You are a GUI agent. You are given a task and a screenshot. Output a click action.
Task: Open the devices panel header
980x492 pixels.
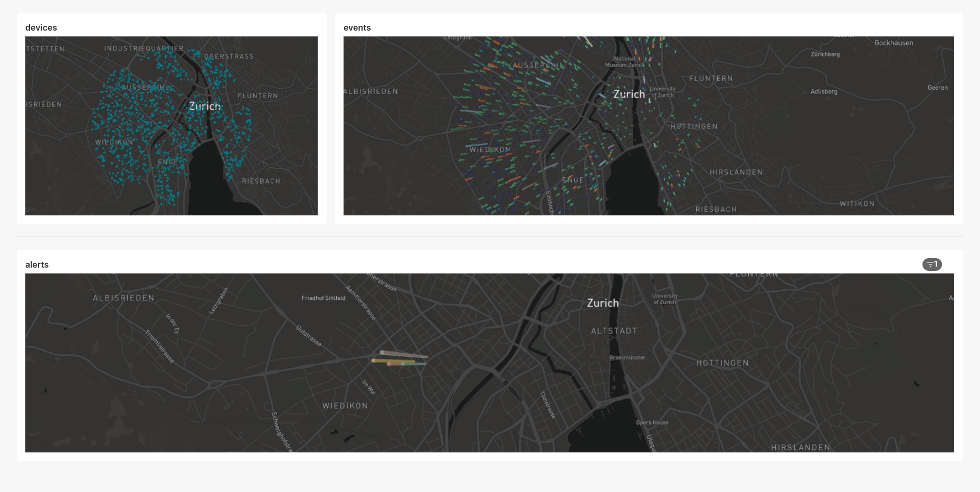(x=41, y=27)
